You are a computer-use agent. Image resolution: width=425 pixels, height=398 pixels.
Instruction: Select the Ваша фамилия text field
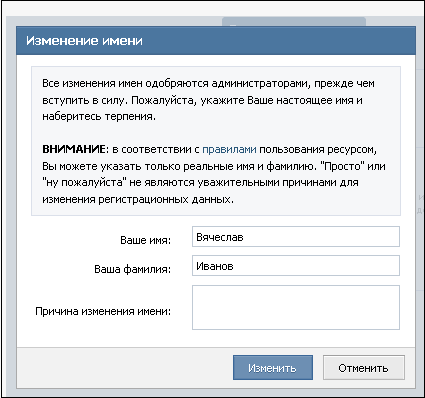coord(296,266)
